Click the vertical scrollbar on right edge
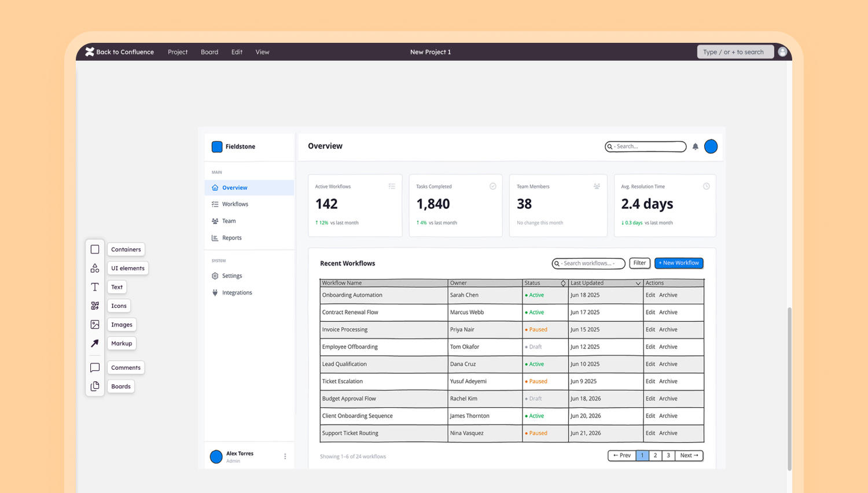868x493 pixels. 789,389
